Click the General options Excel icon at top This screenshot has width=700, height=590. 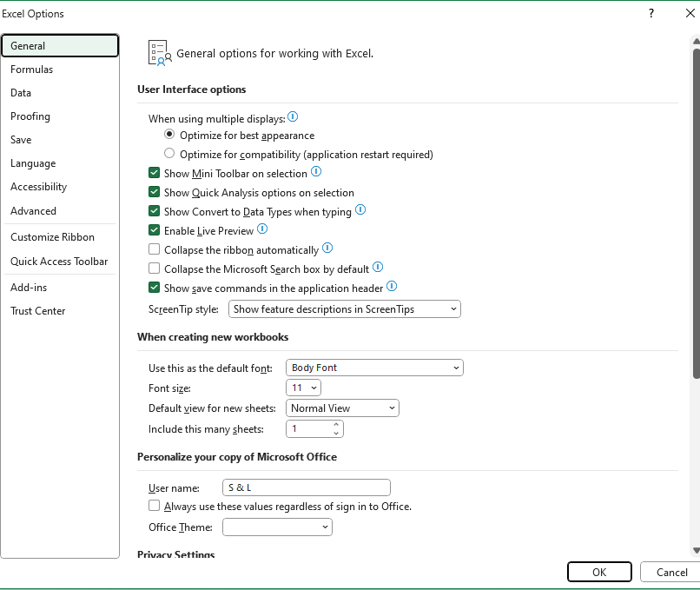(x=159, y=51)
